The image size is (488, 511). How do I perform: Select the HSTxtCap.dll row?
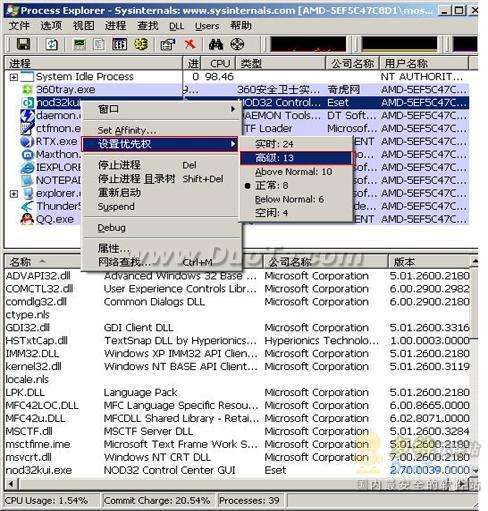pos(238,341)
